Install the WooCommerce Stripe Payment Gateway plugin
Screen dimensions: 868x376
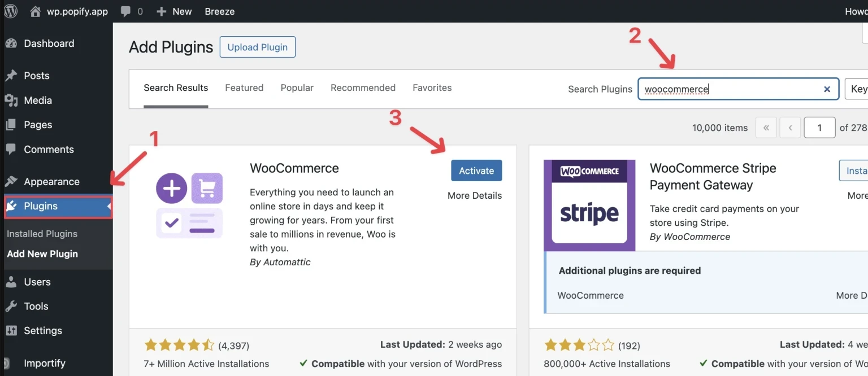click(x=853, y=170)
